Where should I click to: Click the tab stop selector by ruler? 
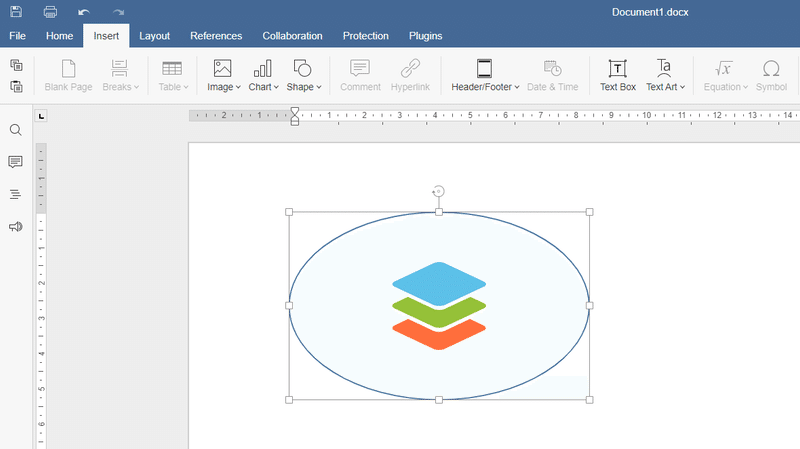tap(41, 116)
